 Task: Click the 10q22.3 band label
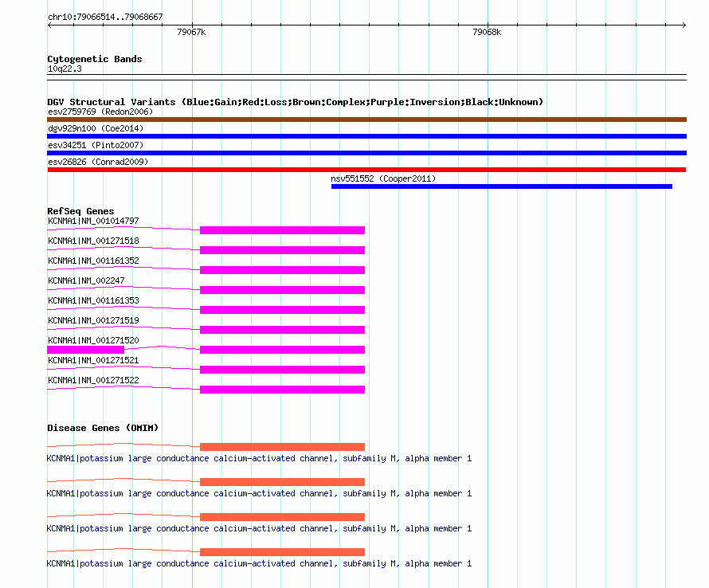tap(65, 69)
